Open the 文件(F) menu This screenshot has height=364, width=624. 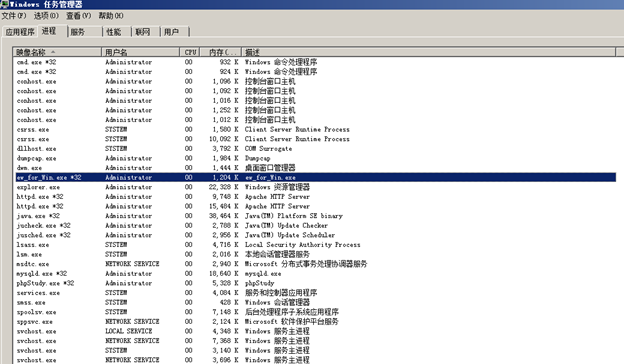(x=14, y=16)
